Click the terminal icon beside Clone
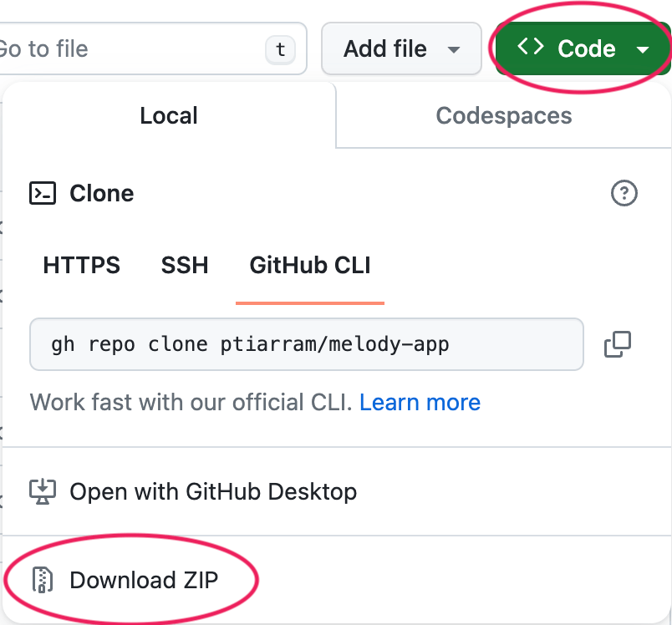Screen dimensions: 672x625 click(42, 193)
